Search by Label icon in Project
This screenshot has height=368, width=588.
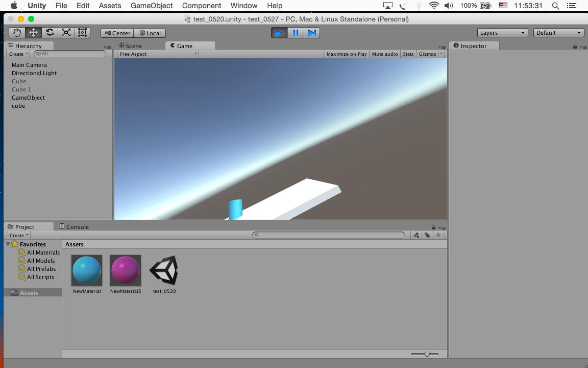[x=427, y=235]
